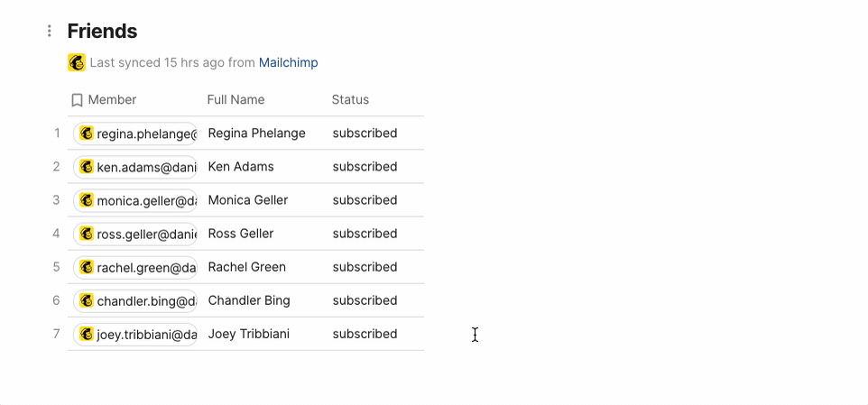The height and width of the screenshot is (405, 868).
Task: Click Mailchimp icon in chandler.bing chip
Action: pos(87,300)
